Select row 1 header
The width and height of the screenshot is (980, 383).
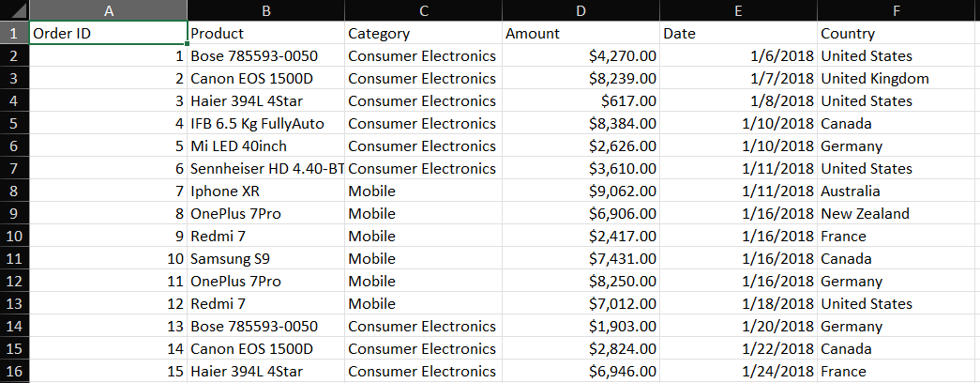14,33
